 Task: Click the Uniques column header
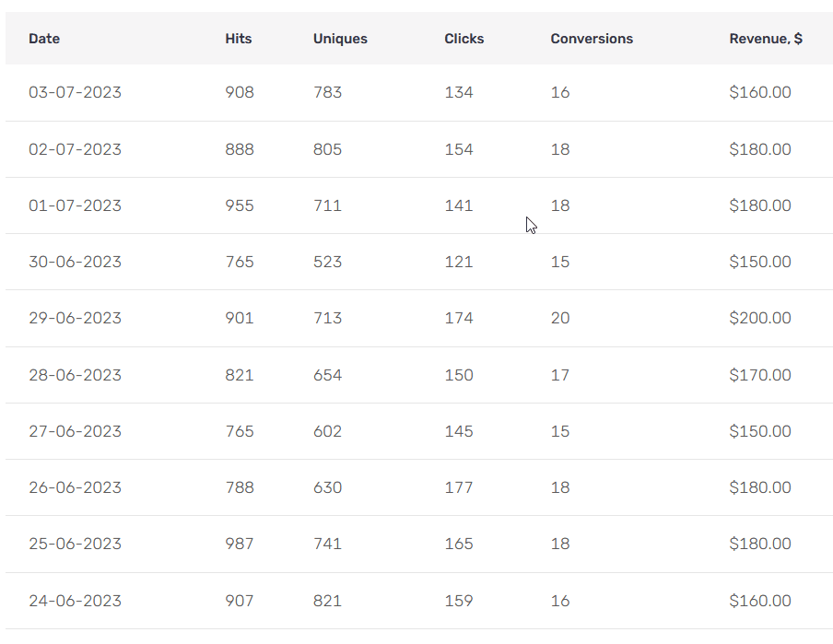(x=340, y=39)
